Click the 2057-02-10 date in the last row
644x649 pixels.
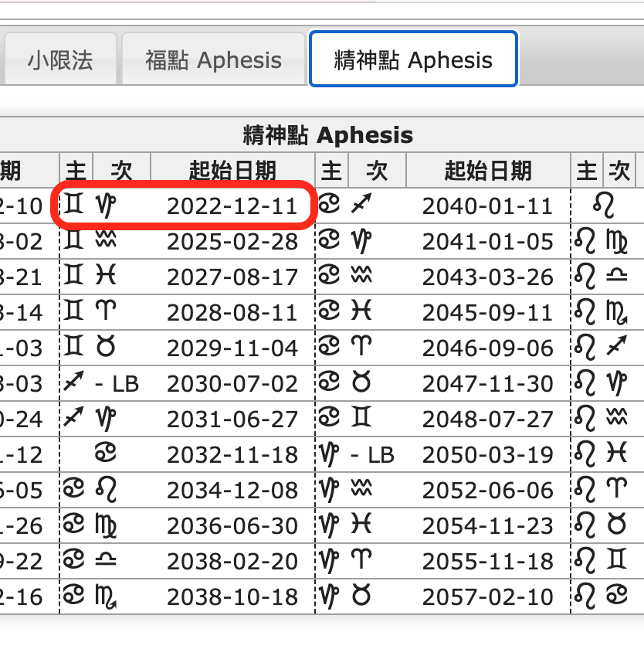[x=487, y=597]
